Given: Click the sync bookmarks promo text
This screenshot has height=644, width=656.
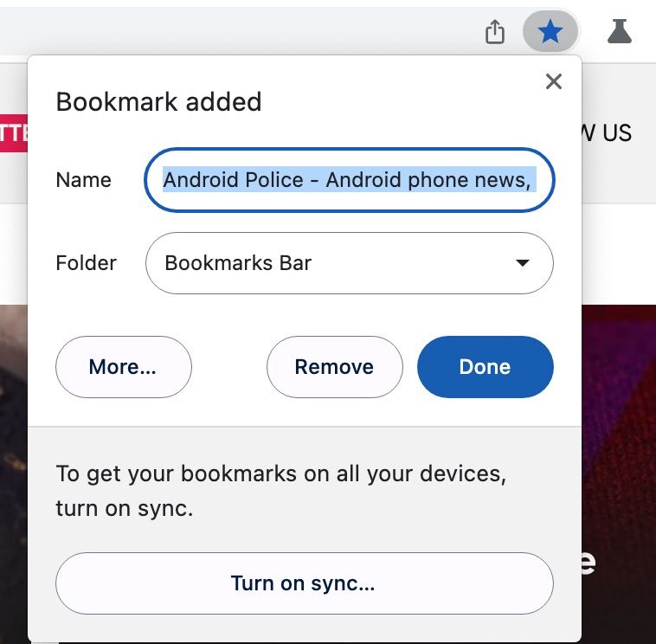Looking at the screenshot, I should (281, 491).
